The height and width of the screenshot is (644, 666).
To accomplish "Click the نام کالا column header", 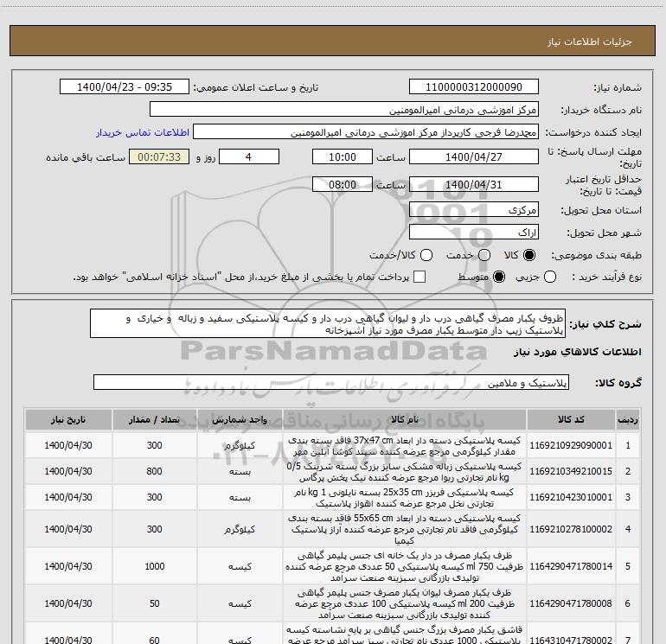I will tap(405, 420).
